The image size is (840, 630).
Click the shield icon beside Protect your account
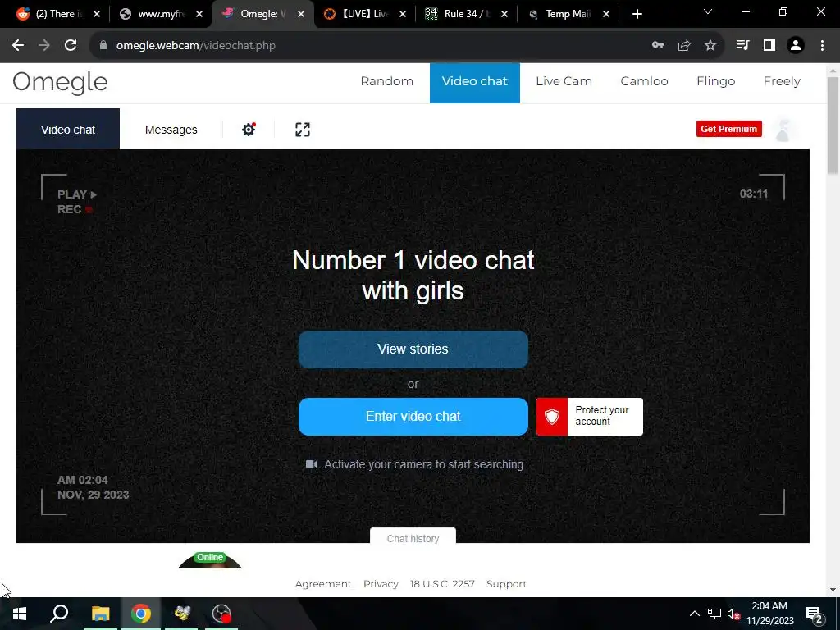552,416
